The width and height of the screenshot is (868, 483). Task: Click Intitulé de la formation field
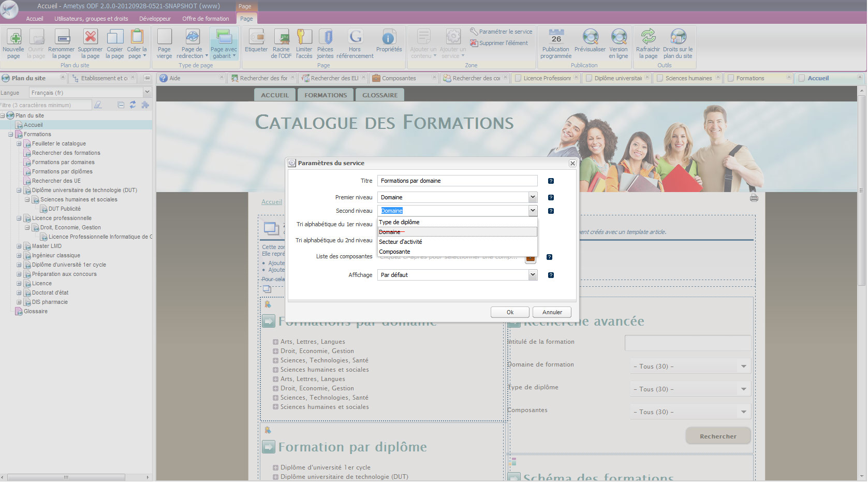pos(688,343)
